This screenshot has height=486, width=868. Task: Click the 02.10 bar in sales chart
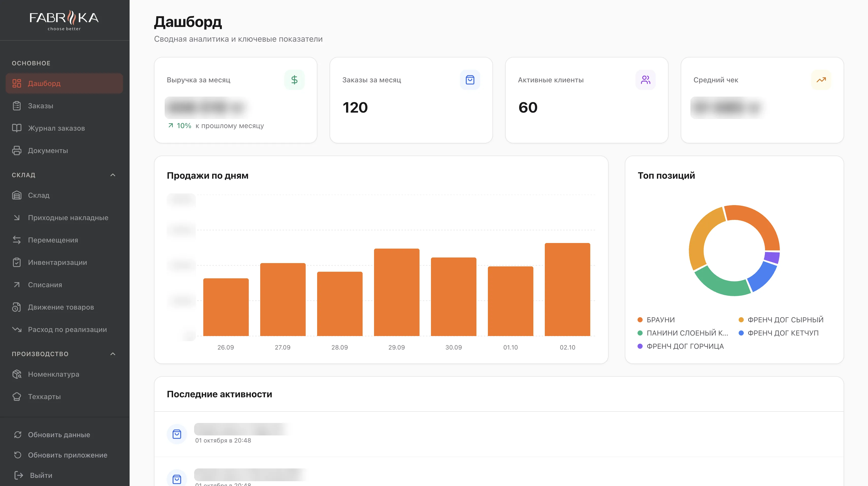click(x=567, y=290)
